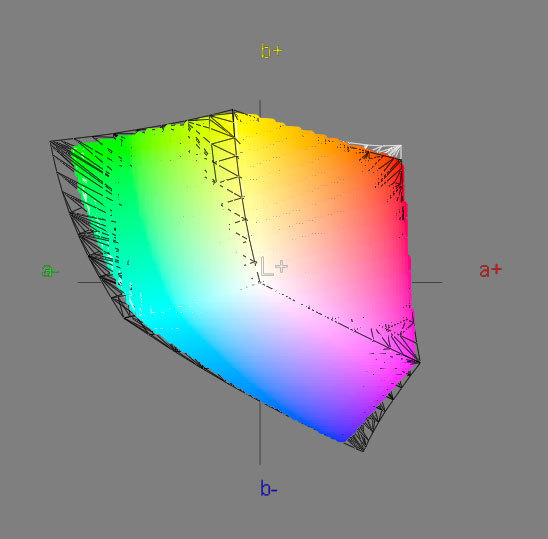Click the blue b- axis label
Image resolution: width=548 pixels, height=539 pixels.
(268, 488)
